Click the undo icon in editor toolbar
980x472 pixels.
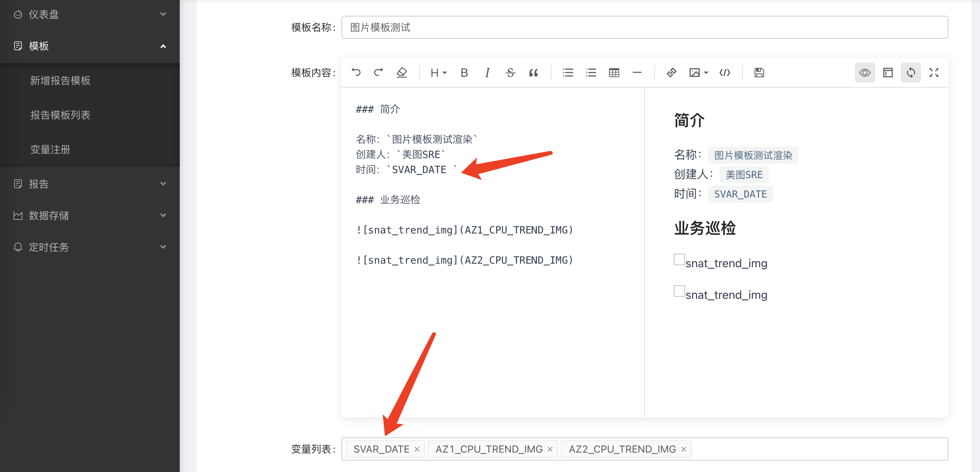click(x=356, y=72)
